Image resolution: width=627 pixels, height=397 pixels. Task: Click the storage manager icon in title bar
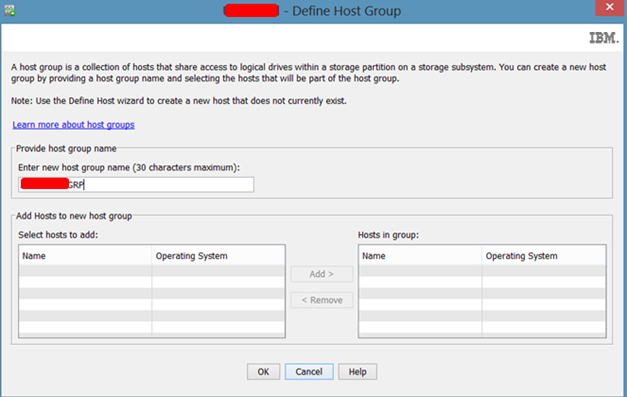click(10, 10)
